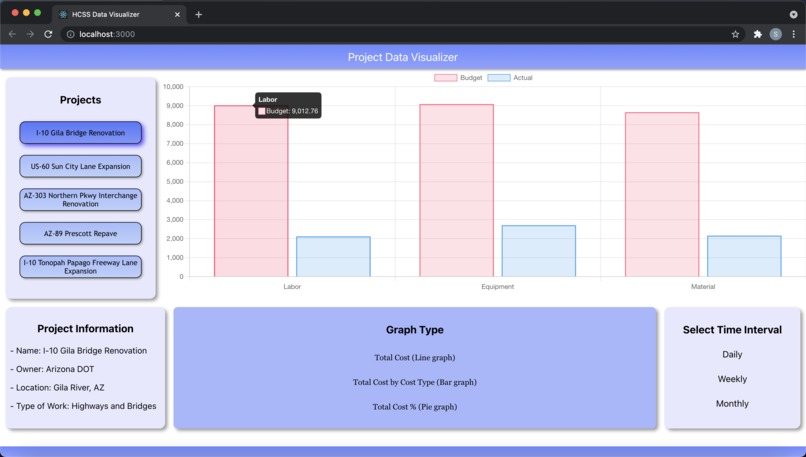Click the Project Information heading
The height and width of the screenshot is (457, 806).
(x=85, y=328)
